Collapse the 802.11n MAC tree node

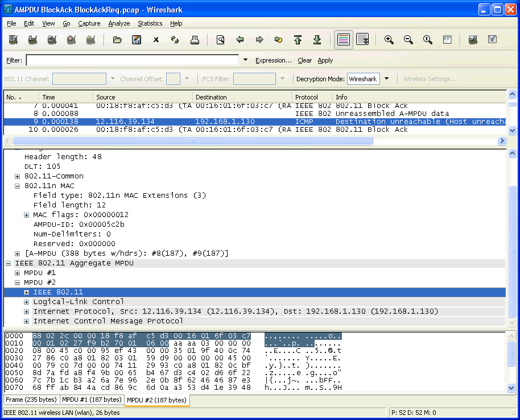[x=17, y=186]
